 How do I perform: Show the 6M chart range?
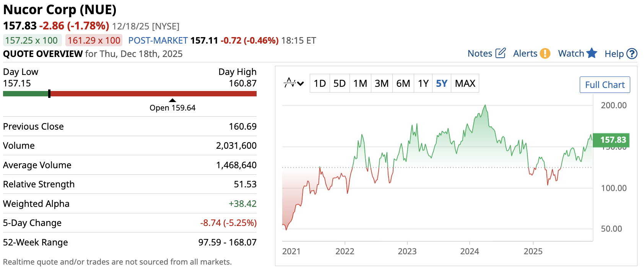(403, 83)
